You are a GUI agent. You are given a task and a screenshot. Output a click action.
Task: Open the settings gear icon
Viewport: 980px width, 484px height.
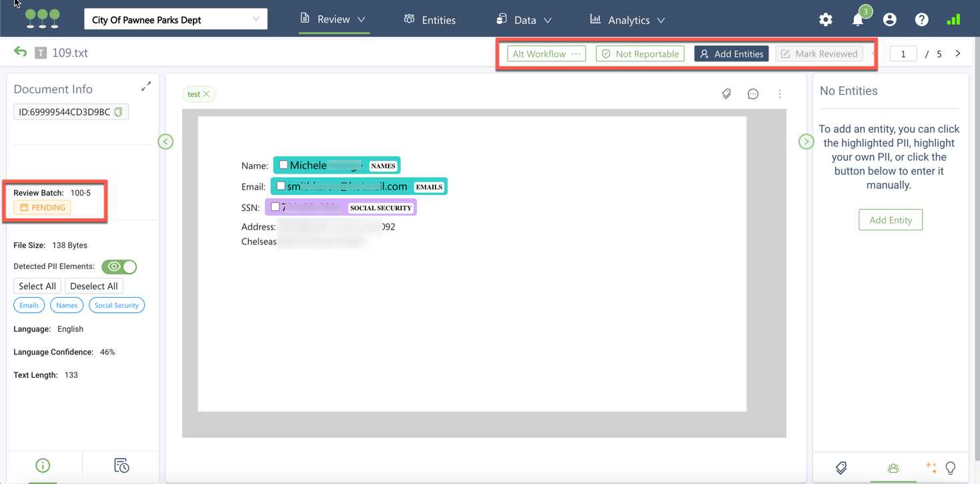pyautogui.click(x=825, y=20)
